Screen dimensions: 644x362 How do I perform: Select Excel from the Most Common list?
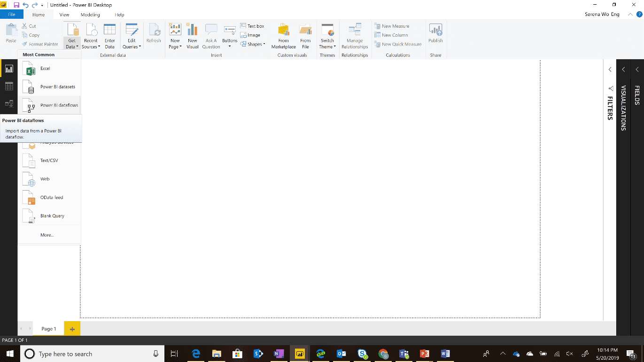49,69
